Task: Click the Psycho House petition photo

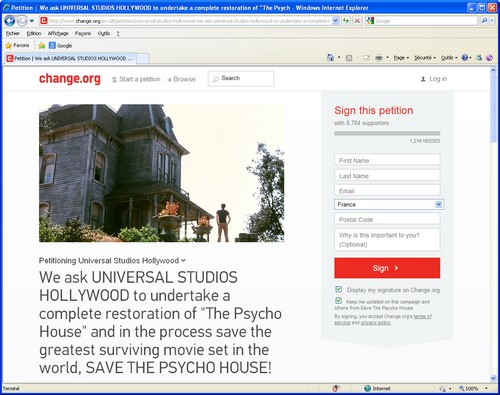Action: click(x=162, y=173)
